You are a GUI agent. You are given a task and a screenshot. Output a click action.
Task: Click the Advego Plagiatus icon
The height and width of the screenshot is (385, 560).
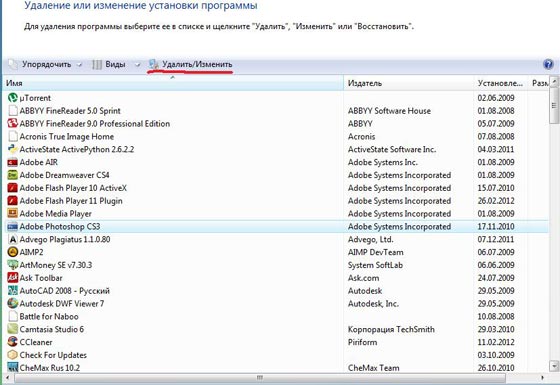pos(12,239)
